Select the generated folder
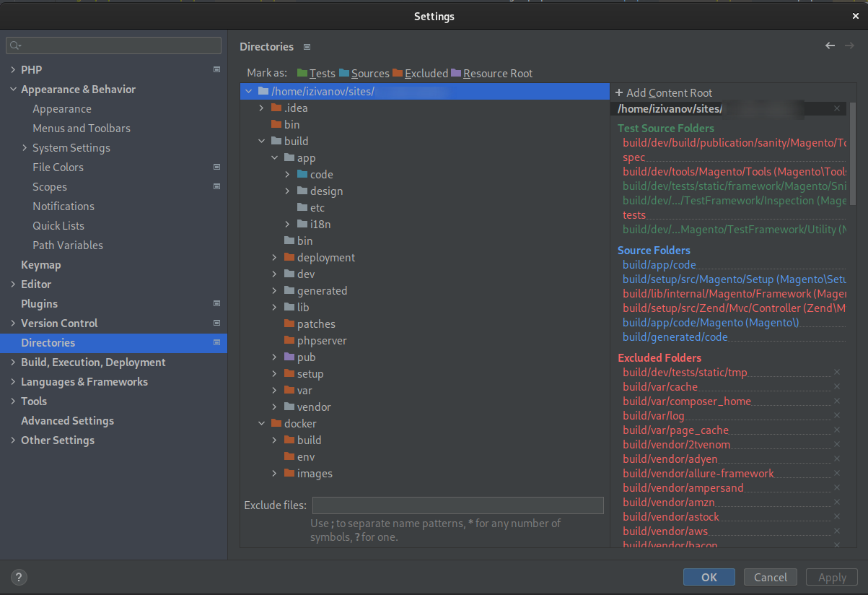Viewport: 868px width, 595px height. (322, 290)
